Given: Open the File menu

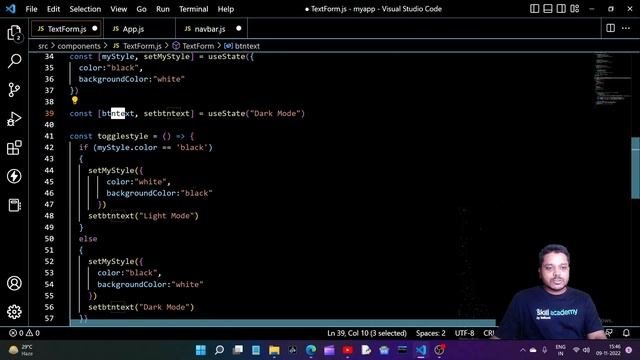Looking at the screenshot, I should click(x=31, y=9).
